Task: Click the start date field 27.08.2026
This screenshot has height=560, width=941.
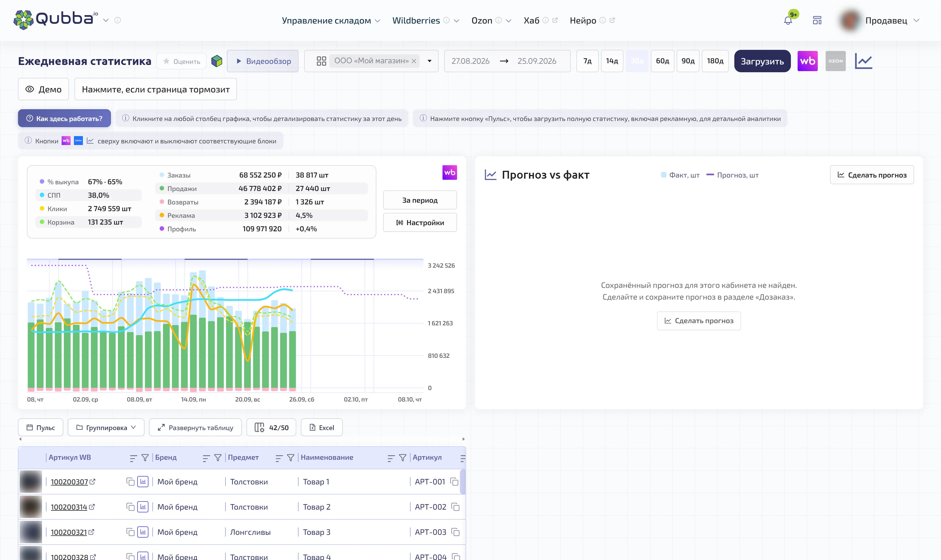Action: pyautogui.click(x=470, y=61)
